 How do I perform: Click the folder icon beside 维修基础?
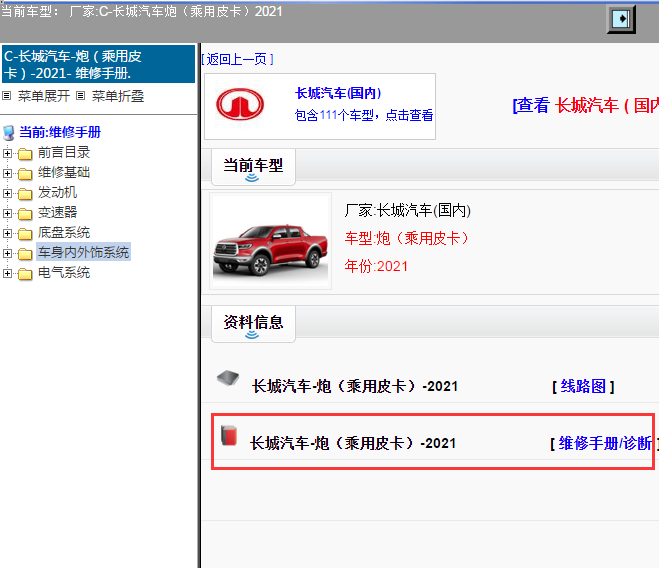click(25, 173)
